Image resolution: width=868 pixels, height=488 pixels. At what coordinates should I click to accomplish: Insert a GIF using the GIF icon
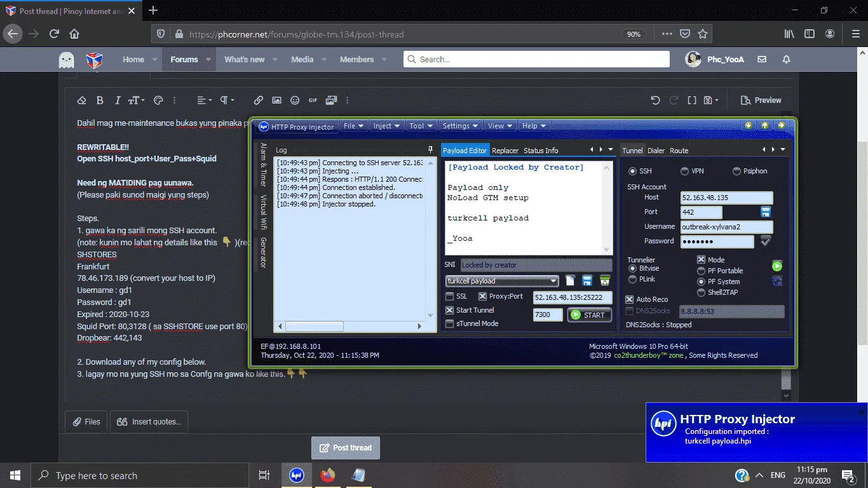coord(313,100)
